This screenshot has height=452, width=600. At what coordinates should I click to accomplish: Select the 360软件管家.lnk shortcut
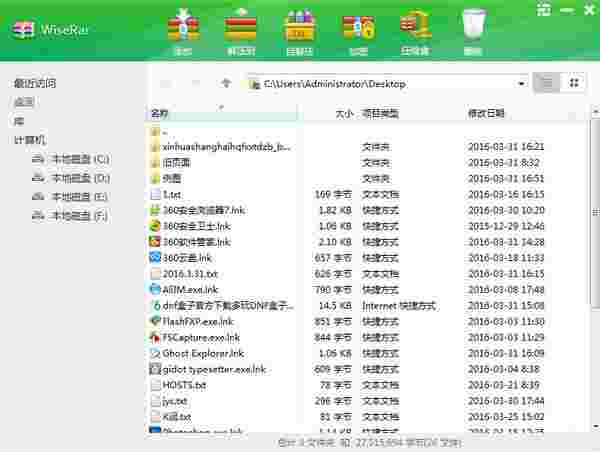coord(366,242)
